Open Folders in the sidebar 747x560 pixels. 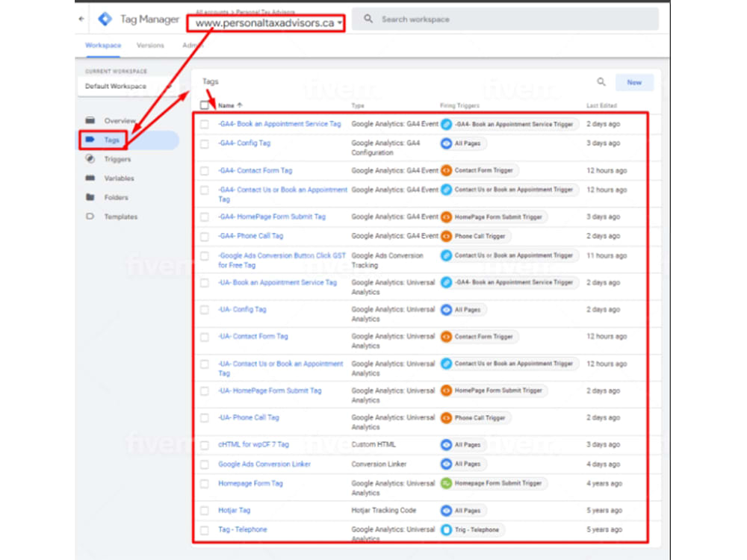click(x=117, y=197)
